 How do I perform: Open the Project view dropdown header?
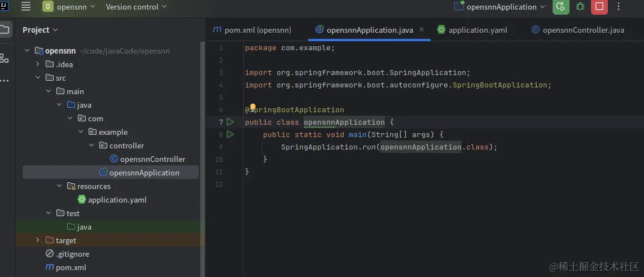(x=40, y=30)
